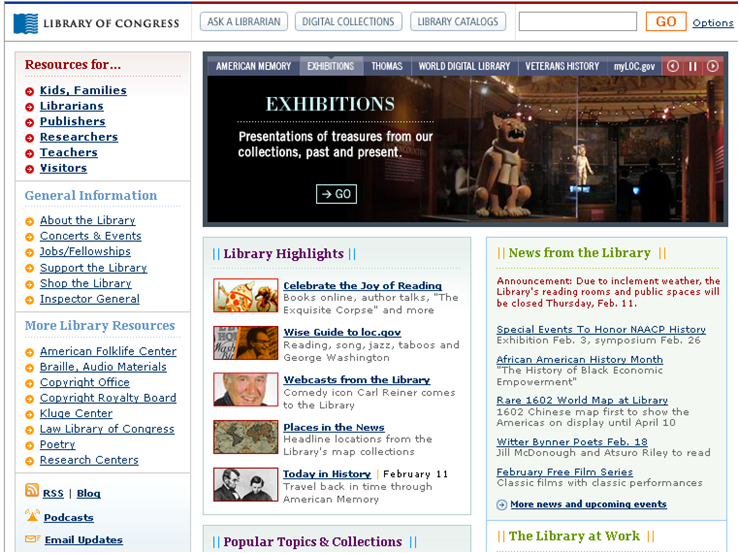The image size is (739, 553).
Task: Visit Jobs/Fellowships page
Action: (x=85, y=252)
